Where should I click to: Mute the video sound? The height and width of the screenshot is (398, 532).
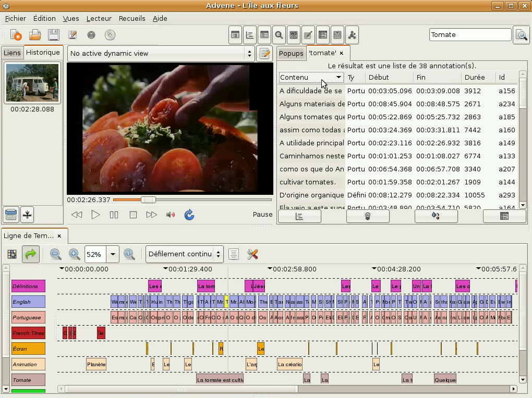(171, 215)
